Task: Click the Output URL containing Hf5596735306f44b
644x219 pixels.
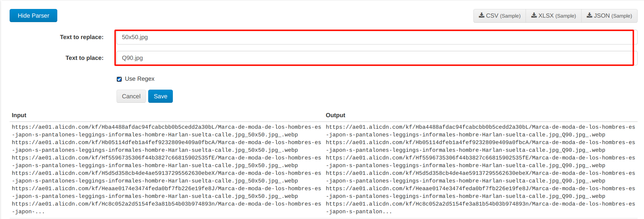Action: (480, 162)
